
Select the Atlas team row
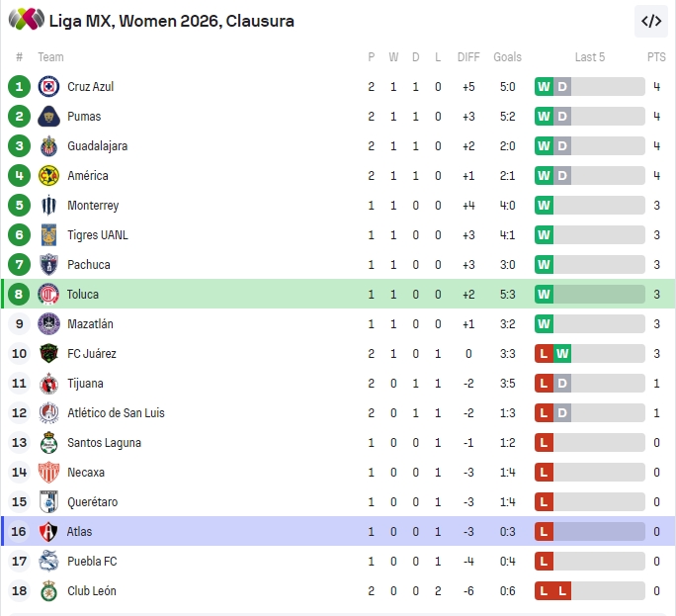[336, 532]
